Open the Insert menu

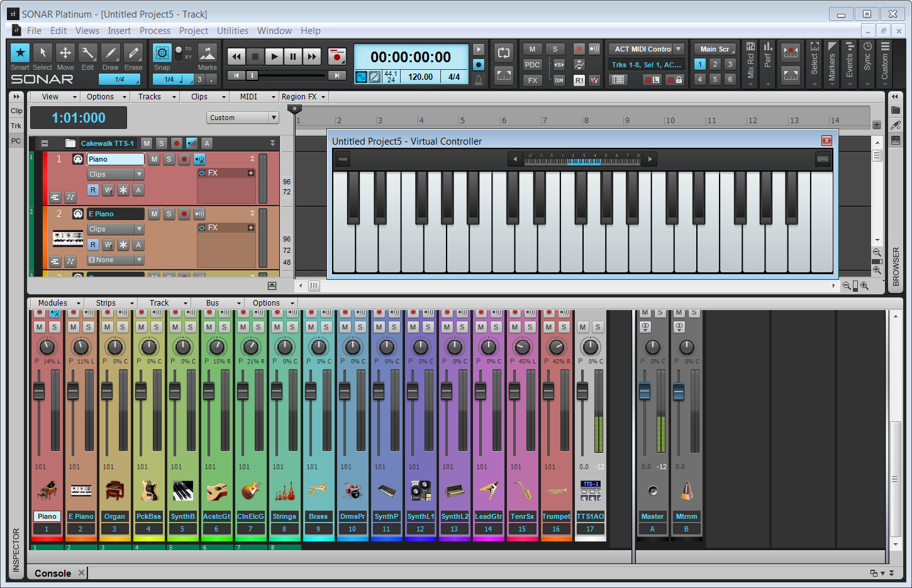pos(120,31)
